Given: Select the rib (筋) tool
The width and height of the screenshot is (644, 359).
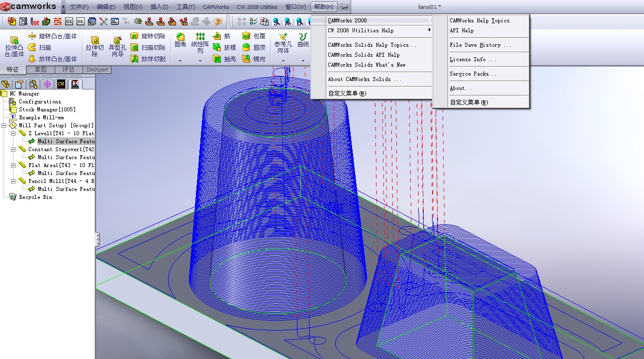Looking at the screenshot, I should click(x=222, y=36).
